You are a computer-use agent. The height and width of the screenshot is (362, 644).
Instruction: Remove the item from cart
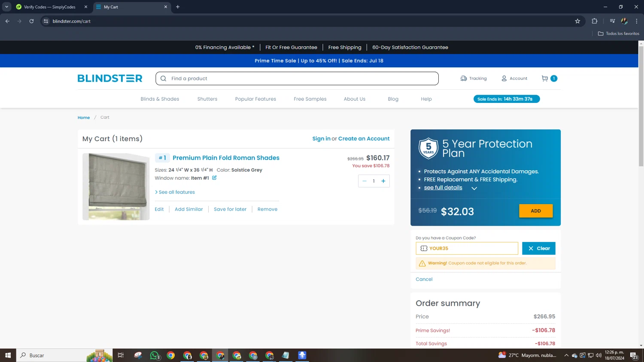point(267,209)
